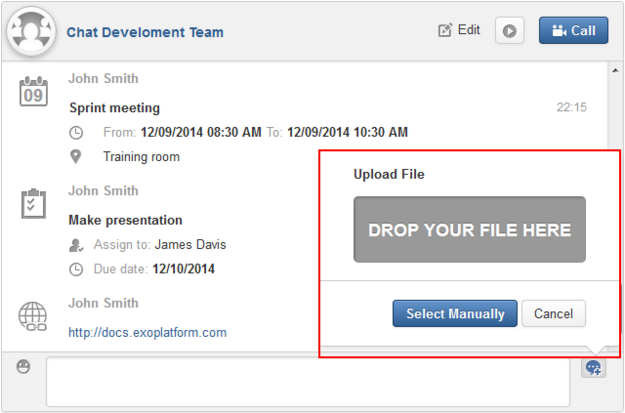
Task: Click the clock icon beside From date
Action: click(76, 133)
